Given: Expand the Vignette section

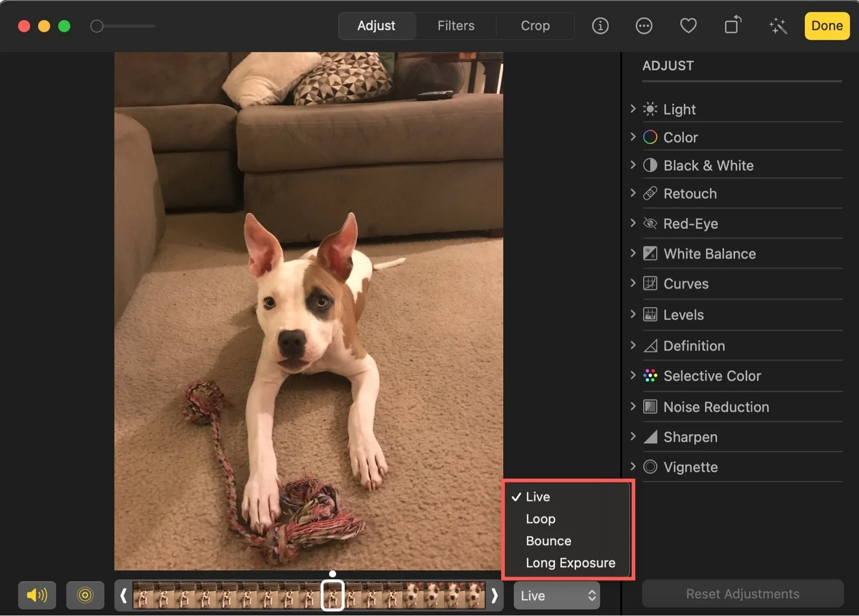Looking at the screenshot, I should (x=633, y=467).
